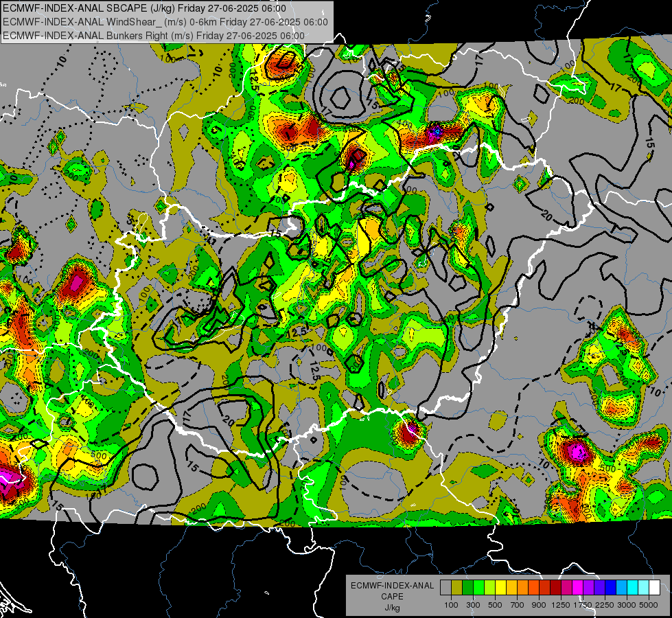Image resolution: width=672 pixels, height=618 pixels.
Task: Select the cyan legend swatch
Action: coord(633,588)
